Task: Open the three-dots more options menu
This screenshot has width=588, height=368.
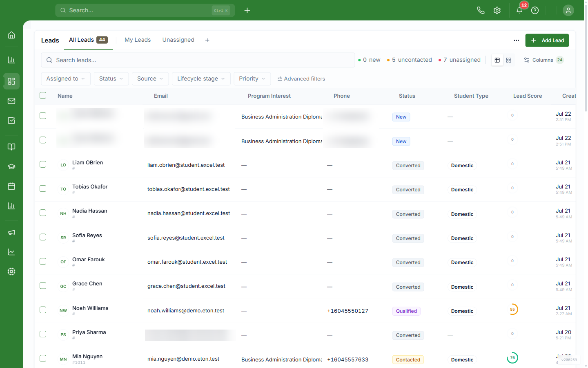Action: [x=517, y=40]
